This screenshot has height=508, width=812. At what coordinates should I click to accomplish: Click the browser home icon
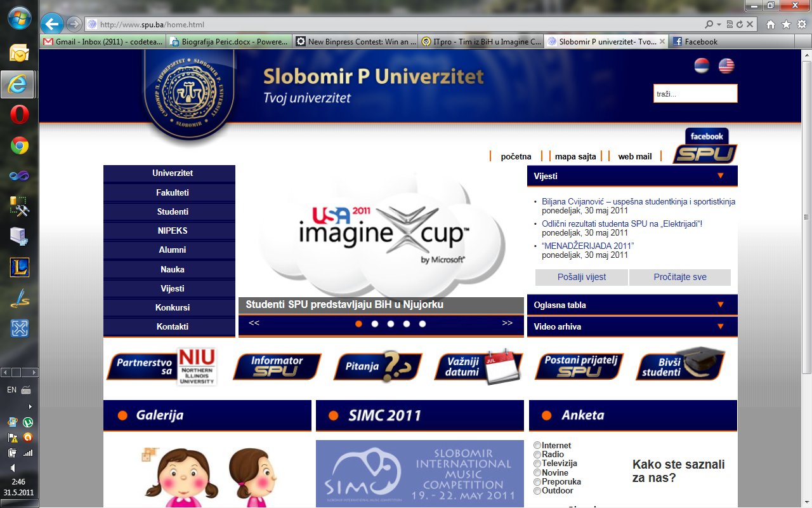point(770,24)
